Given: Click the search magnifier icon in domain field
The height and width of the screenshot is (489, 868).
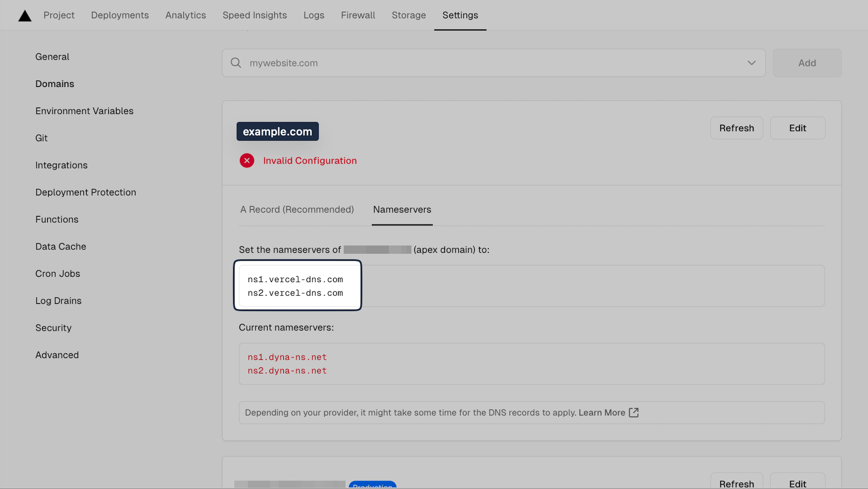Looking at the screenshot, I should point(236,63).
